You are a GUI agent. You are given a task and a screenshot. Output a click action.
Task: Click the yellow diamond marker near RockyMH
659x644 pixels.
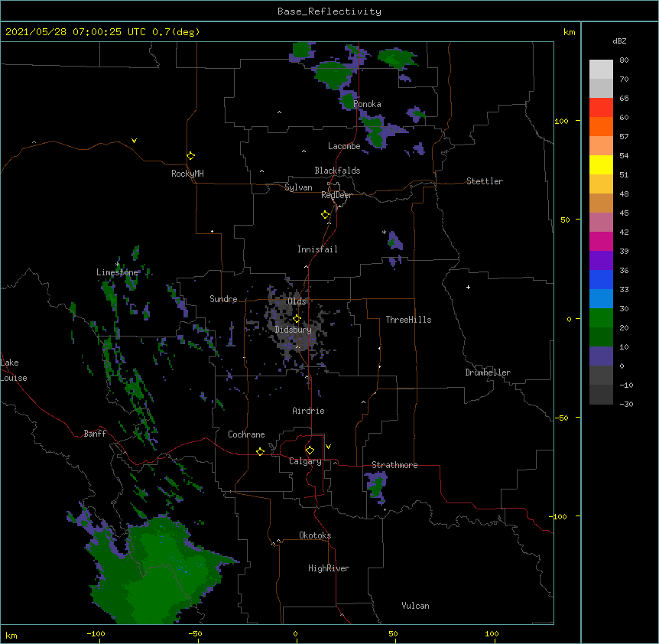click(190, 155)
